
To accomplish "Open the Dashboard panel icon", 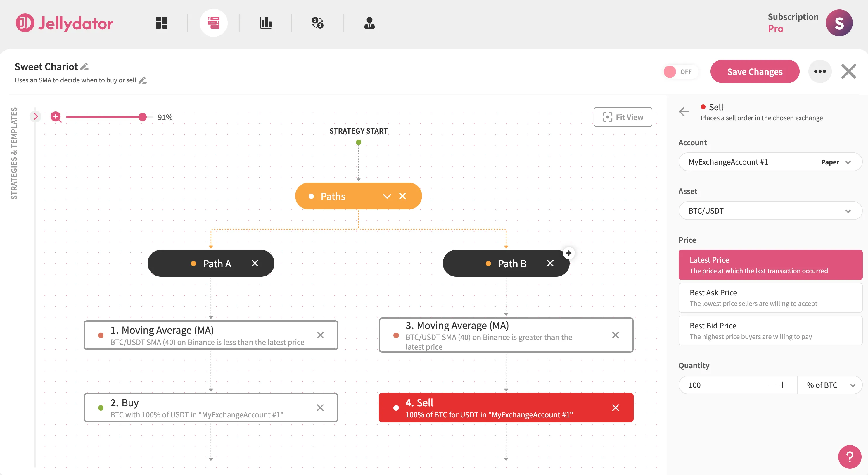I will click(x=161, y=23).
